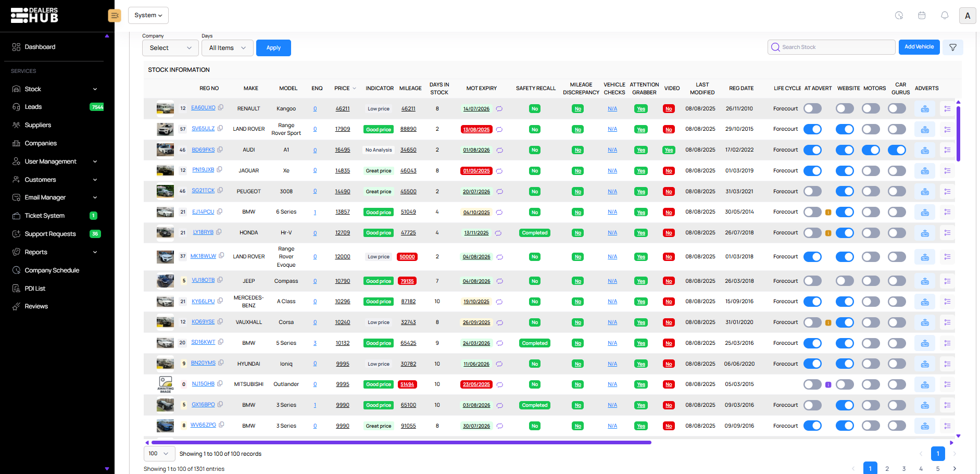Open vehicle thumbnail for AUDI A1

pos(165,150)
